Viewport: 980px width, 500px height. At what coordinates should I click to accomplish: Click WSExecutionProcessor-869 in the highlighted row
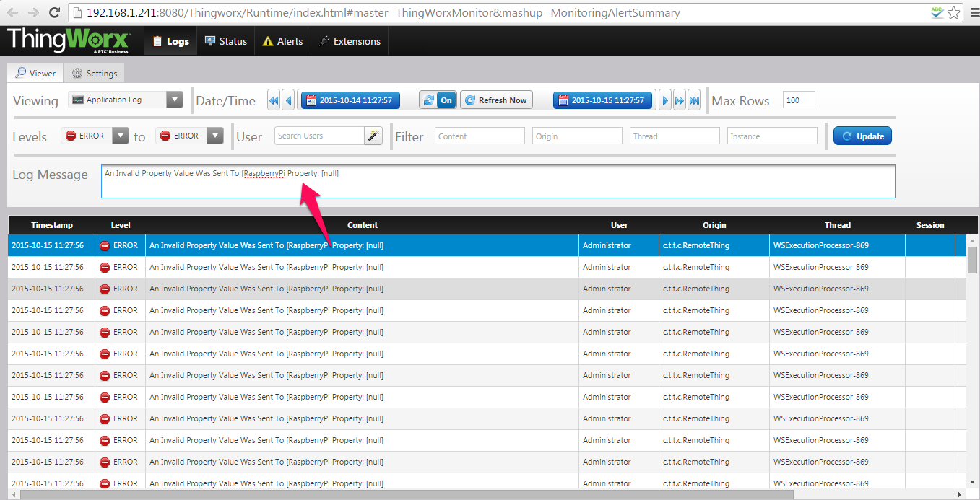click(821, 245)
